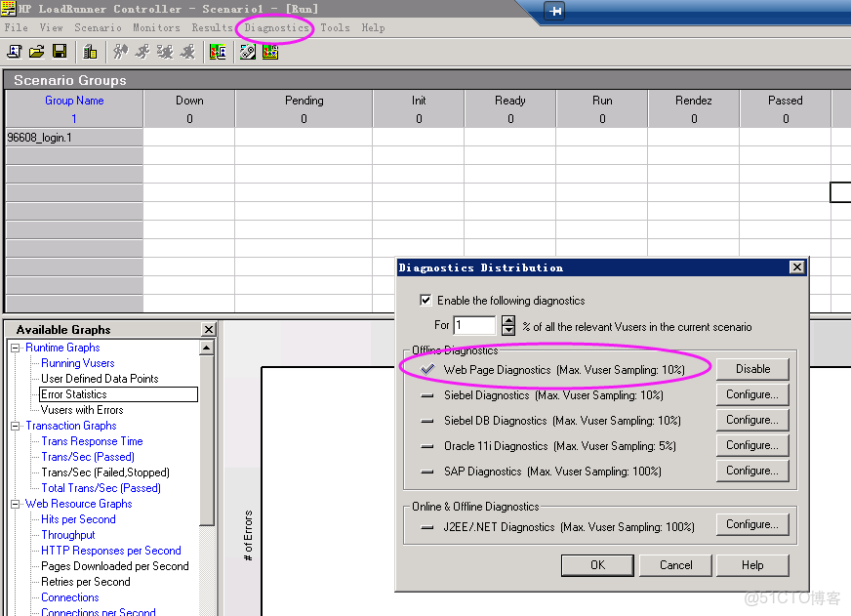The width and height of the screenshot is (851, 616).
Task: Click OK in Diagnostics Distribution dialog
Action: [x=597, y=565]
